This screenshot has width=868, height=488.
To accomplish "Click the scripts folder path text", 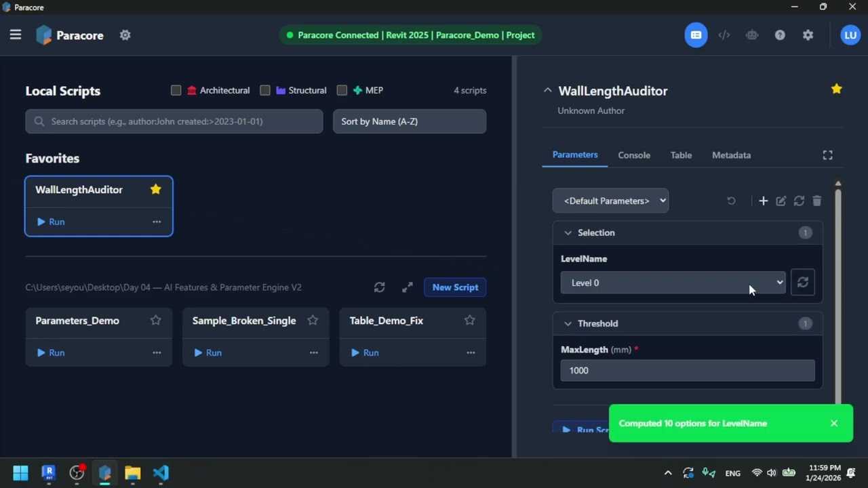I will coord(163,287).
